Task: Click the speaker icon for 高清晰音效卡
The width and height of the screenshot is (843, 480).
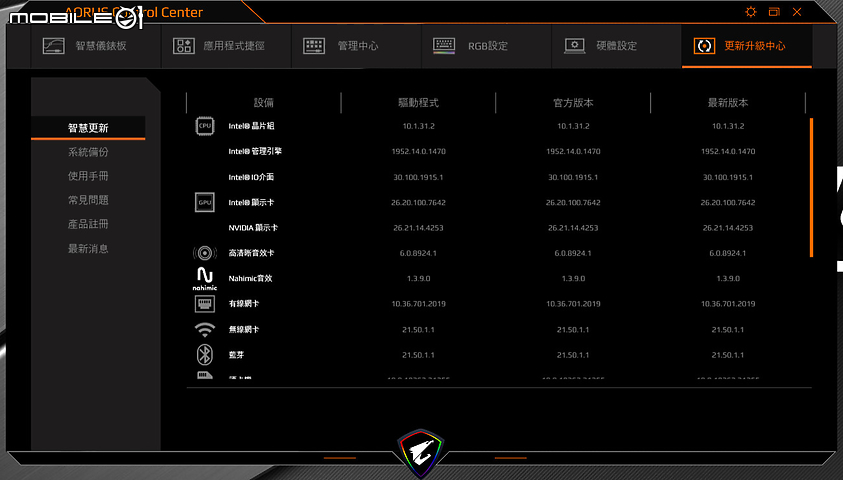Action: point(205,253)
